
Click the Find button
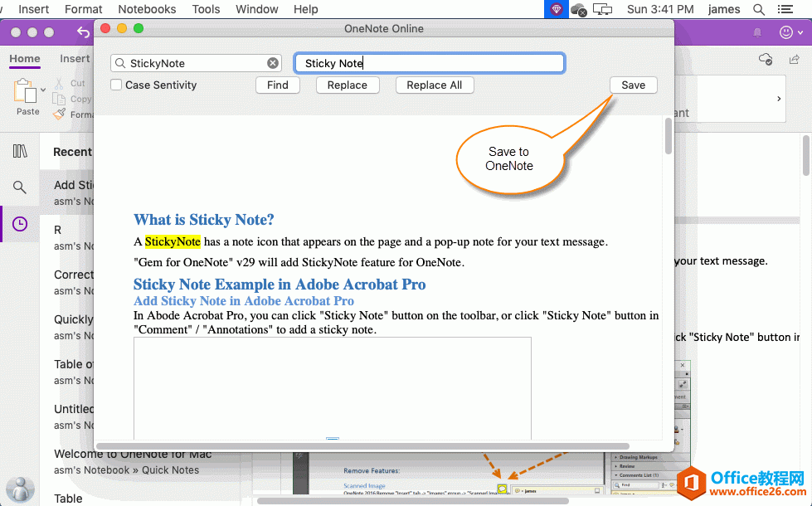278,85
